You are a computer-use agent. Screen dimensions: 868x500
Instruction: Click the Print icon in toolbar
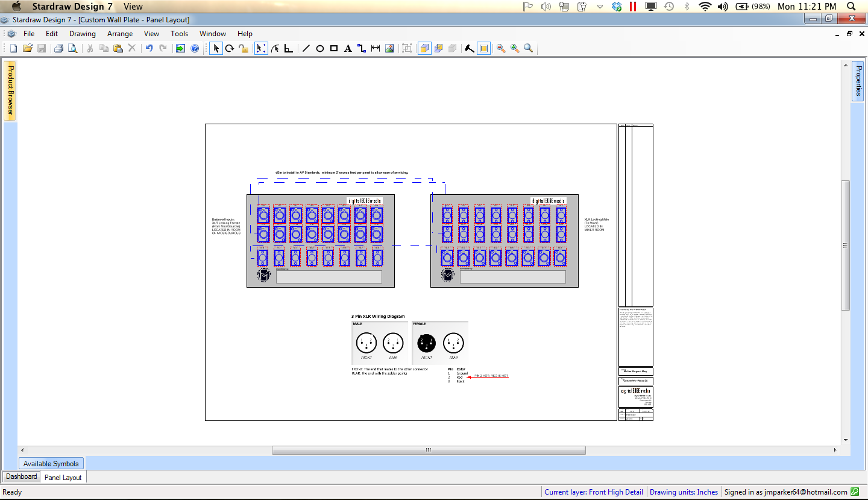click(x=58, y=48)
